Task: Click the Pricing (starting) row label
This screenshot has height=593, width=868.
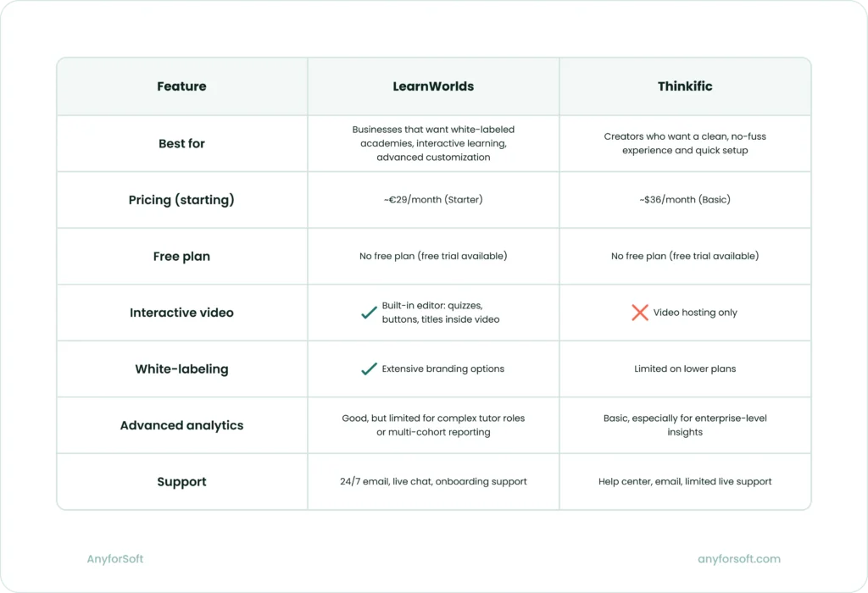Action: tap(181, 200)
